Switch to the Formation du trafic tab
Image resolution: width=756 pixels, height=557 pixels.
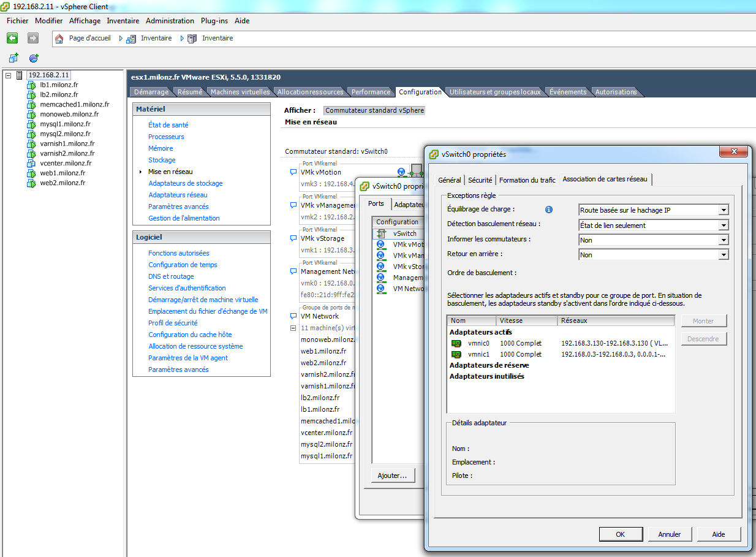tap(527, 180)
